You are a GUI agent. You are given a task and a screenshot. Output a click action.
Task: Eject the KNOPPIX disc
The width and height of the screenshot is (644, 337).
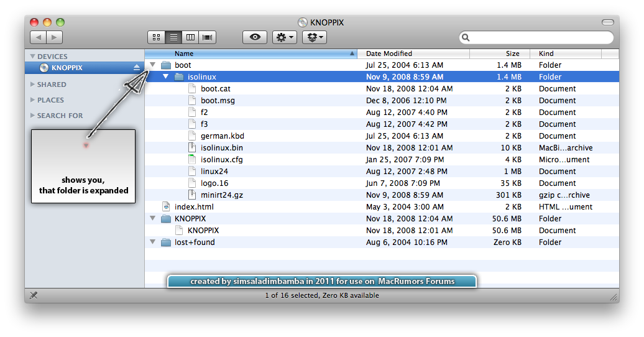[x=136, y=68]
